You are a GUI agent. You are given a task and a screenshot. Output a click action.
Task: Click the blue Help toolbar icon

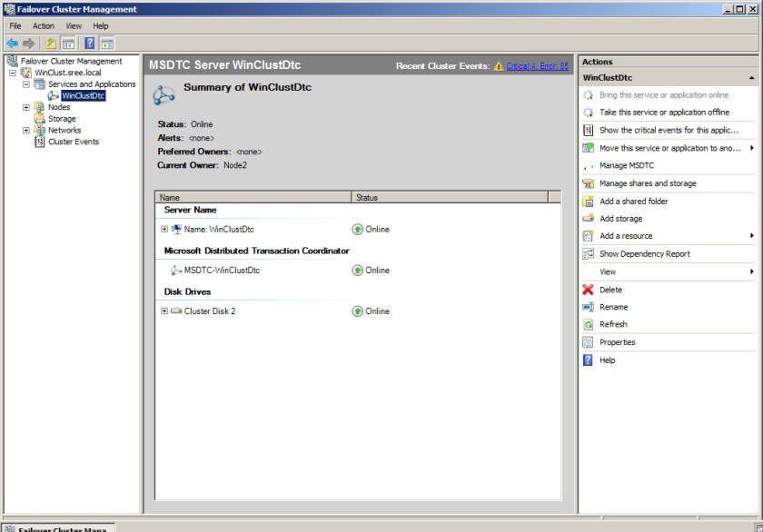coord(90,43)
